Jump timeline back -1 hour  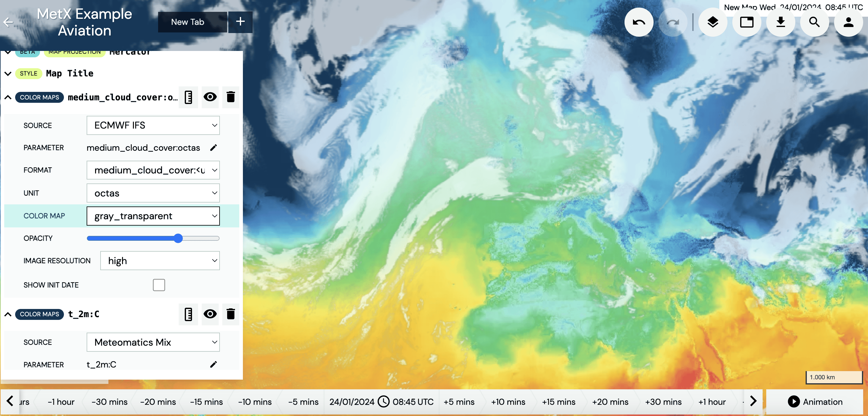pos(61,402)
